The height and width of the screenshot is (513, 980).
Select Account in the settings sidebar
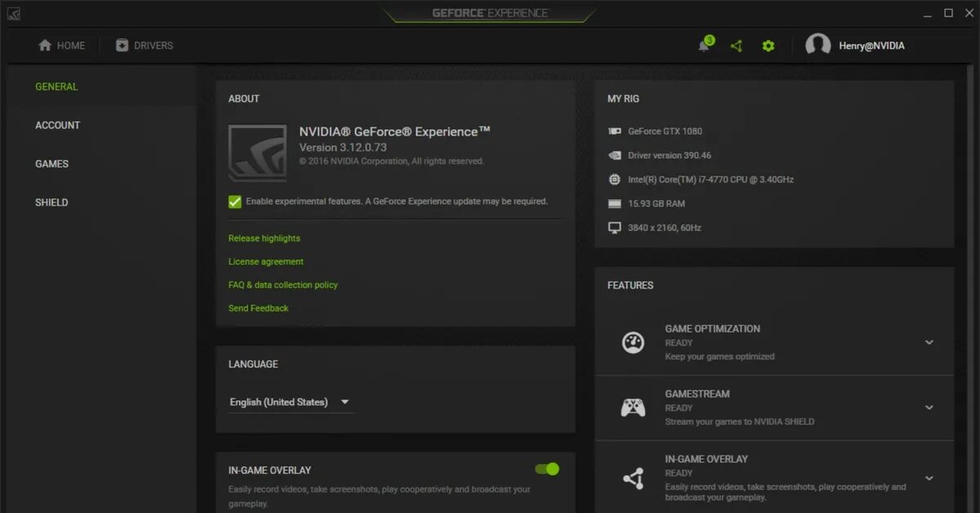(57, 125)
